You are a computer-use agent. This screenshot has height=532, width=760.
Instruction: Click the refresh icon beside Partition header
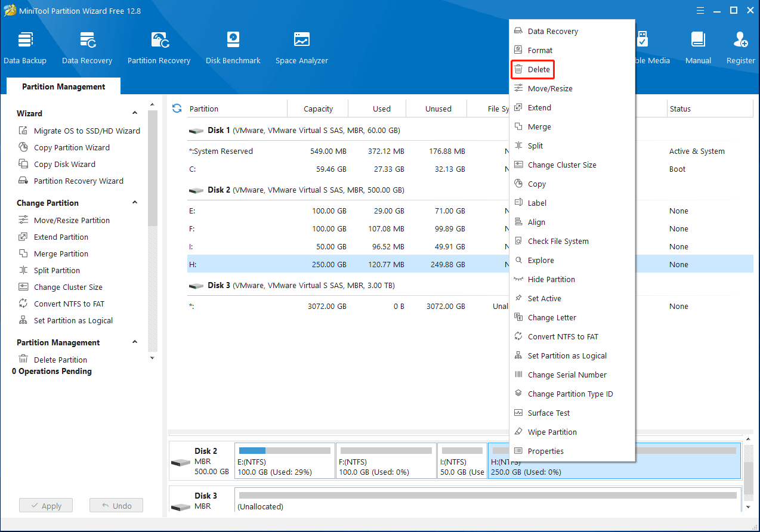point(177,108)
